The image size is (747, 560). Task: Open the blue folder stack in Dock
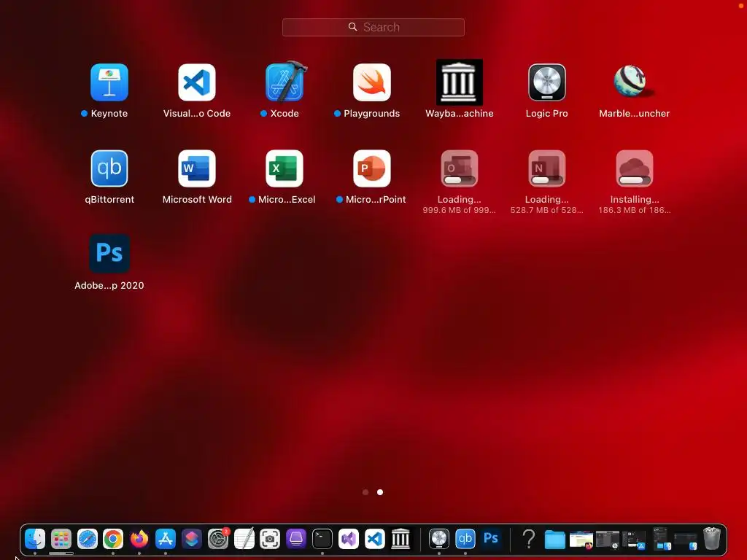[x=555, y=540]
